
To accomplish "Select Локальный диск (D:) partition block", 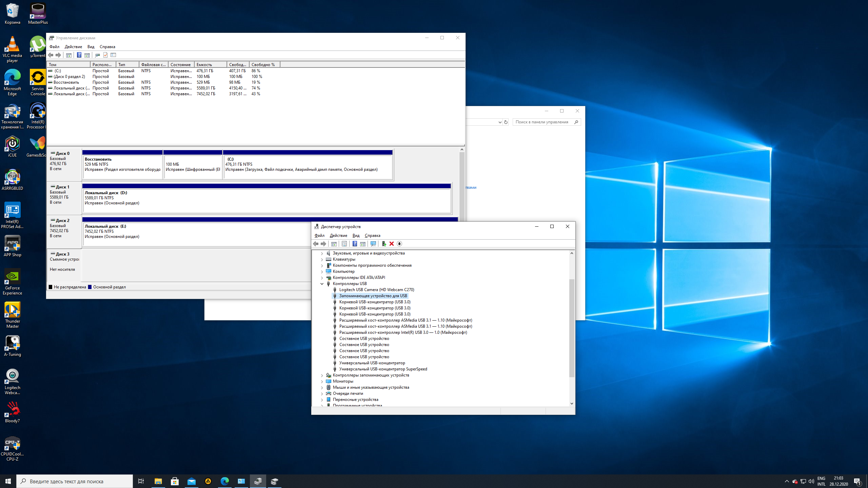I will tap(267, 201).
